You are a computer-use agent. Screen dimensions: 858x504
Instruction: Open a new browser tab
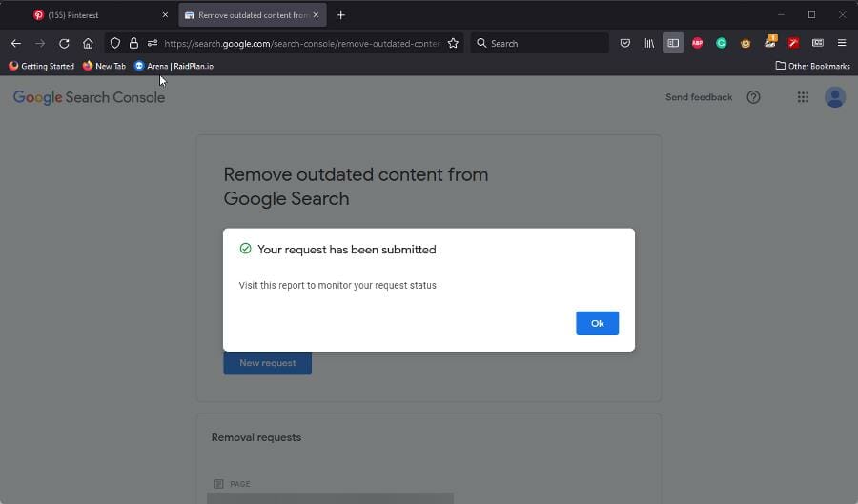pyautogui.click(x=341, y=15)
